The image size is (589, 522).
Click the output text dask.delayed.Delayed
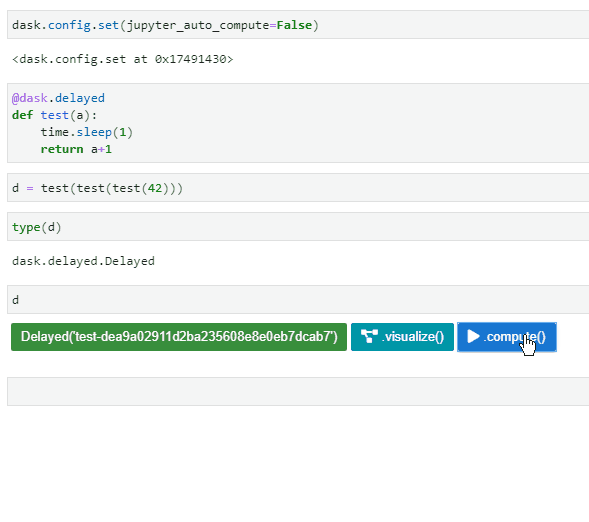[83, 261]
